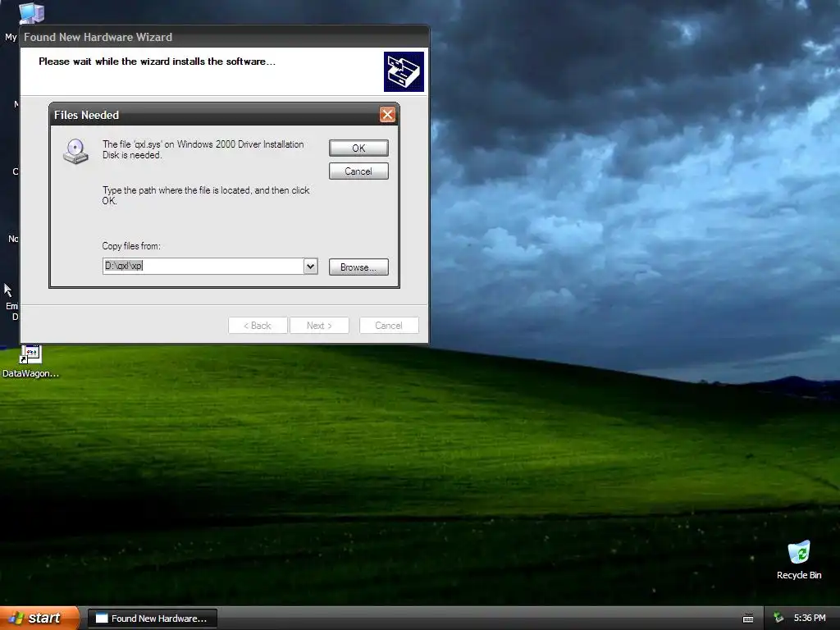Click the grayed-out Next button in wizard
Viewport: 840px width, 630px height.
pyautogui.click(x=319, y=325)
